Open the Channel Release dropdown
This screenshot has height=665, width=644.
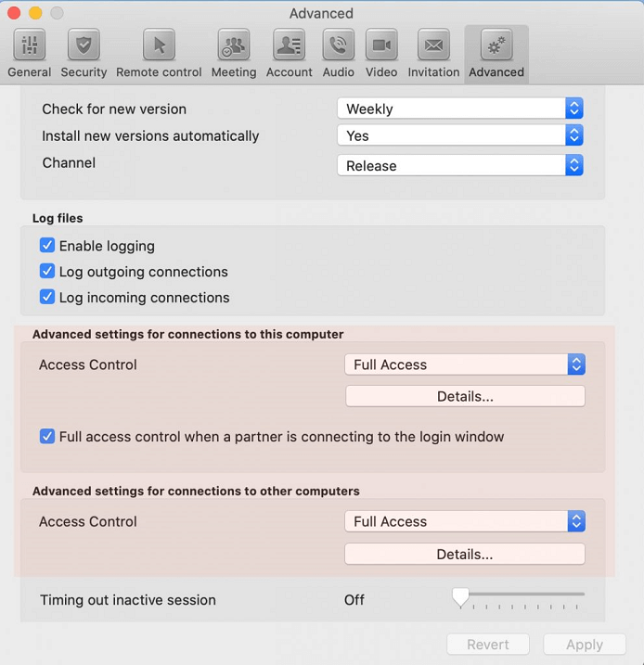pos(460,166)
